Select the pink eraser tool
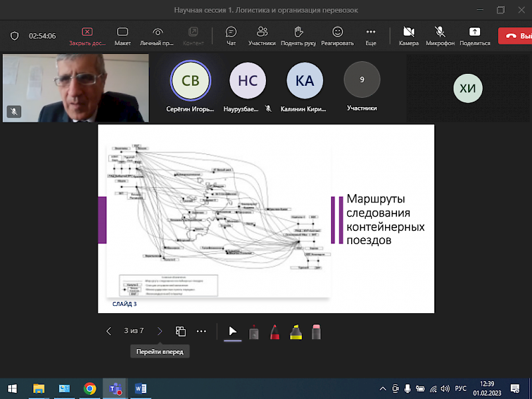Image resolution: width=532 pixels, height=399 pixels. [316, 331]
